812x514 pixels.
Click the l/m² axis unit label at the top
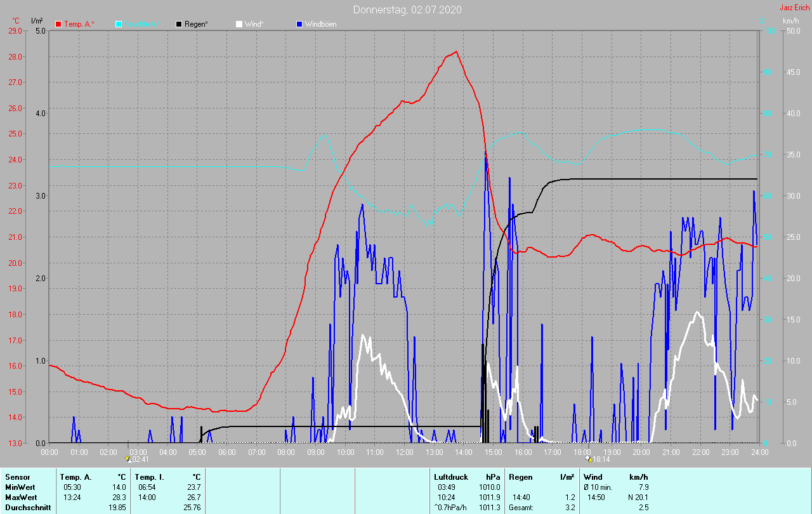coord(37,21)
